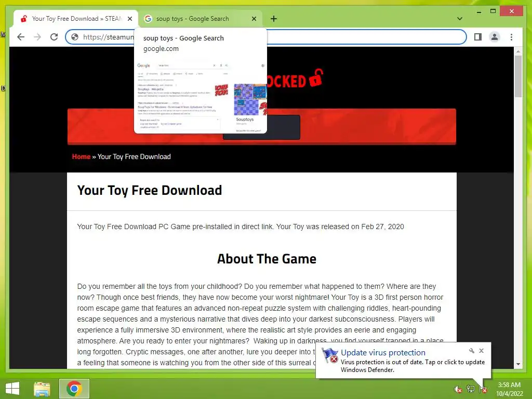View site information globe icon

tap(75, 37)
